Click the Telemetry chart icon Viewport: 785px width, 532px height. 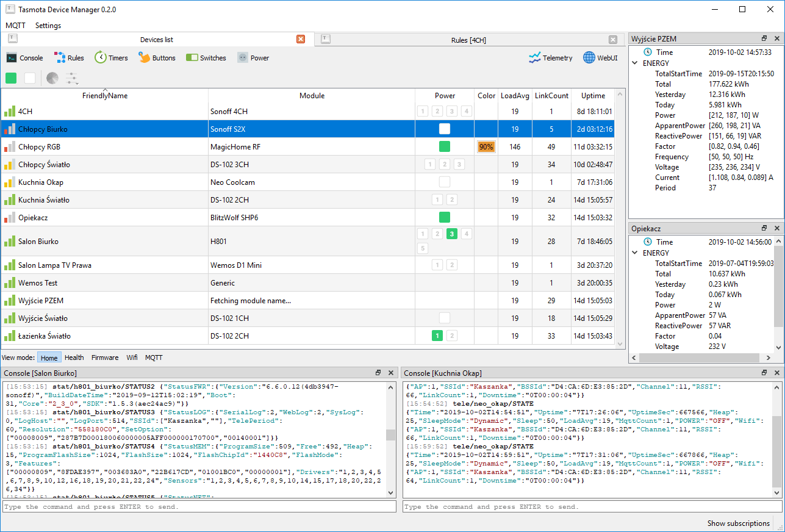click(535, 58)
